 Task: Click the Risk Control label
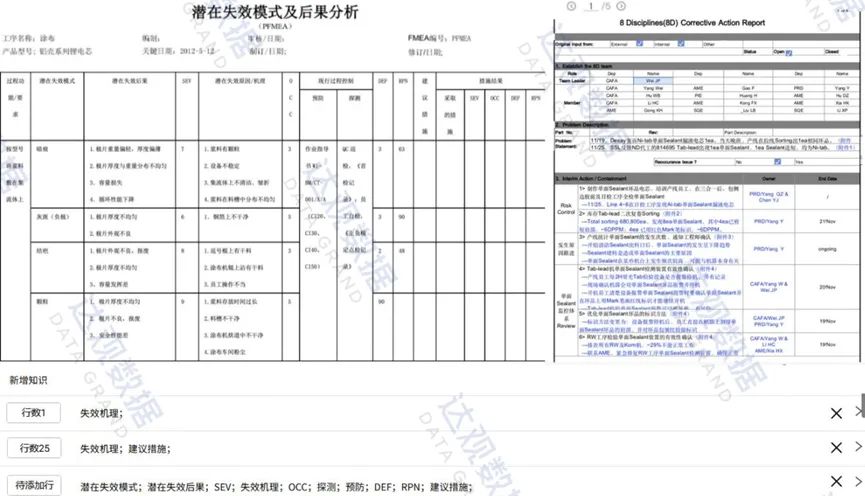(x=566, y=208)
